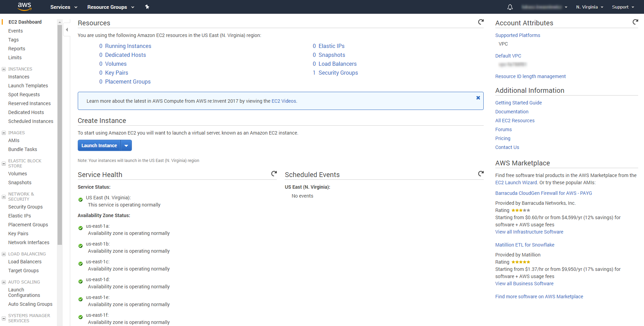This screenshot has height=326, width=644.
Task: Open the N. Virginia region selector
Action: pyautogui.click(x=590, y=7)
